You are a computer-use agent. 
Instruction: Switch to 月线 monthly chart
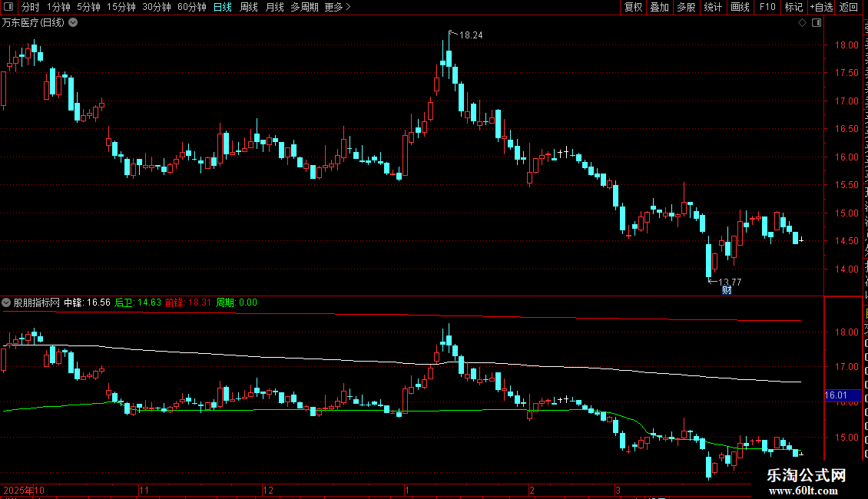click(274, 7)
